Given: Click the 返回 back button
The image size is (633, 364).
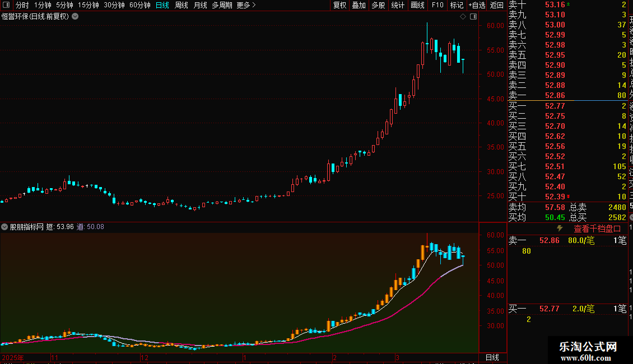Looking at the screenshot, I should (x=496, y=5).
